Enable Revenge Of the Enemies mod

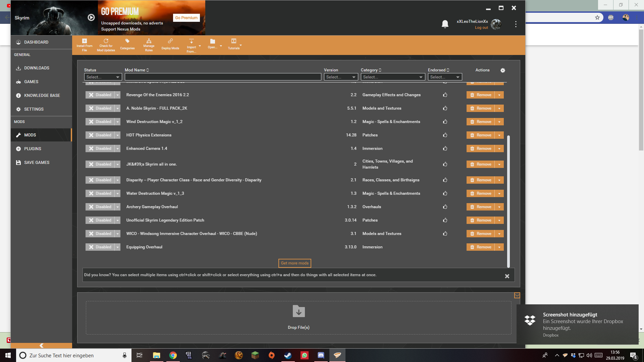coord(100,95)
